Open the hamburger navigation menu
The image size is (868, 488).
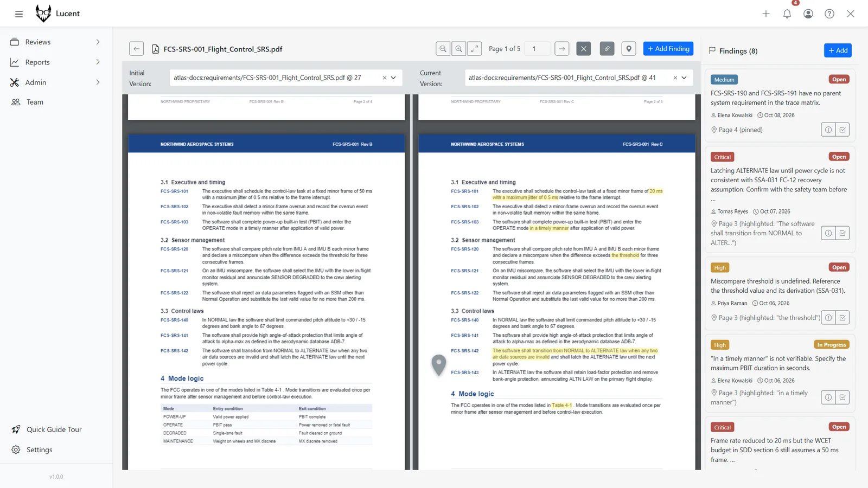(x=19, y=14)
